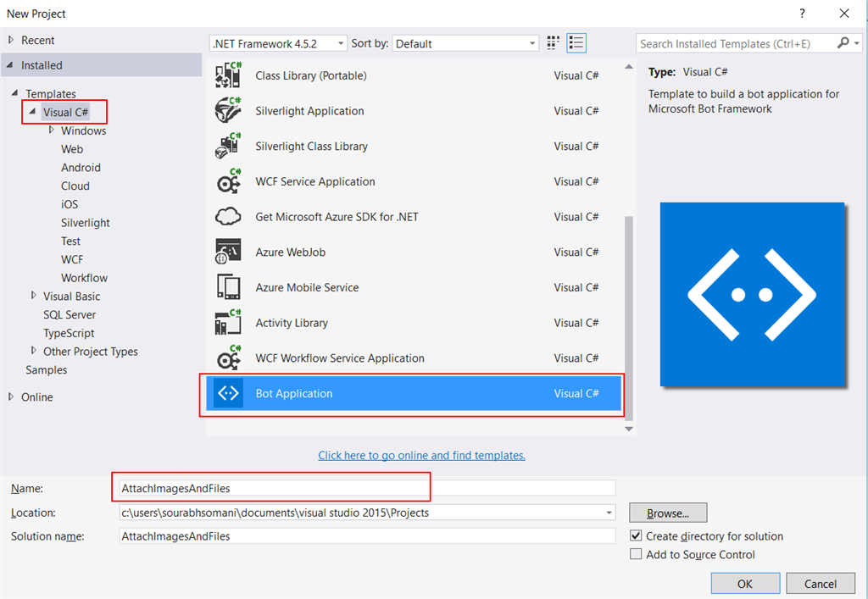Close the New Project dialog
Image resolution: width=868 pixels, height=599 pixels.
coord(844,14)
